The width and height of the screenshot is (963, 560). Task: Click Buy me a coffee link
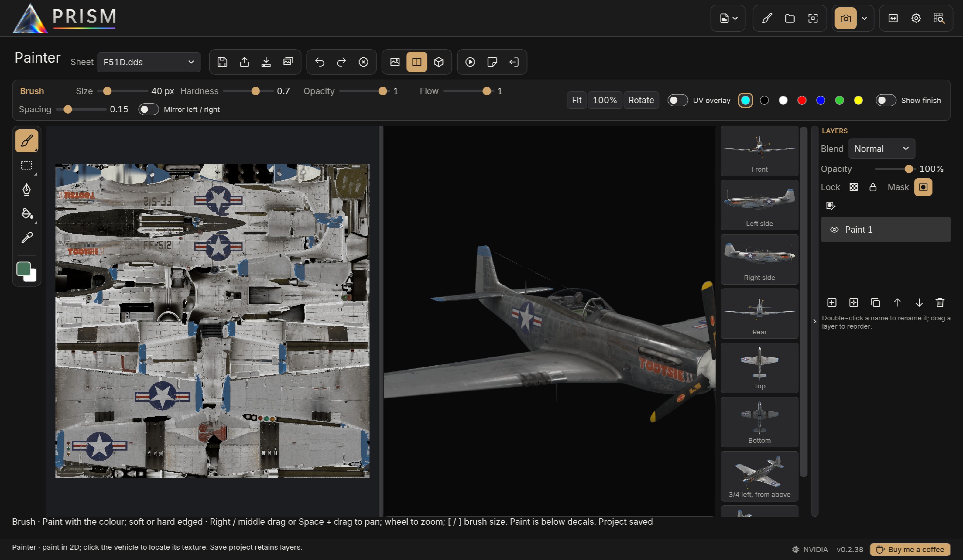click(910, 549)
